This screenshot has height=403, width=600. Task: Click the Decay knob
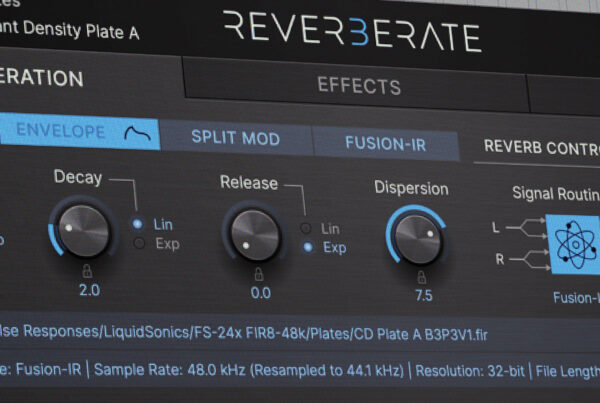pyautogui.click(x=84, y=230)
